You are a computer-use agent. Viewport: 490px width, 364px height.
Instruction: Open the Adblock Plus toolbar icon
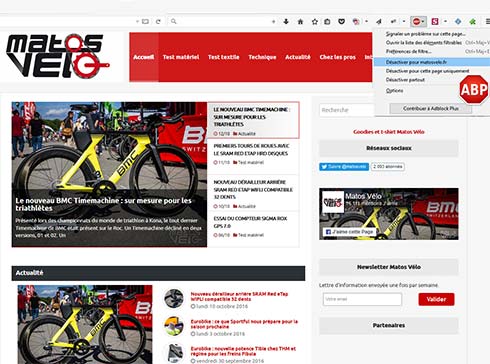point(416,22)
